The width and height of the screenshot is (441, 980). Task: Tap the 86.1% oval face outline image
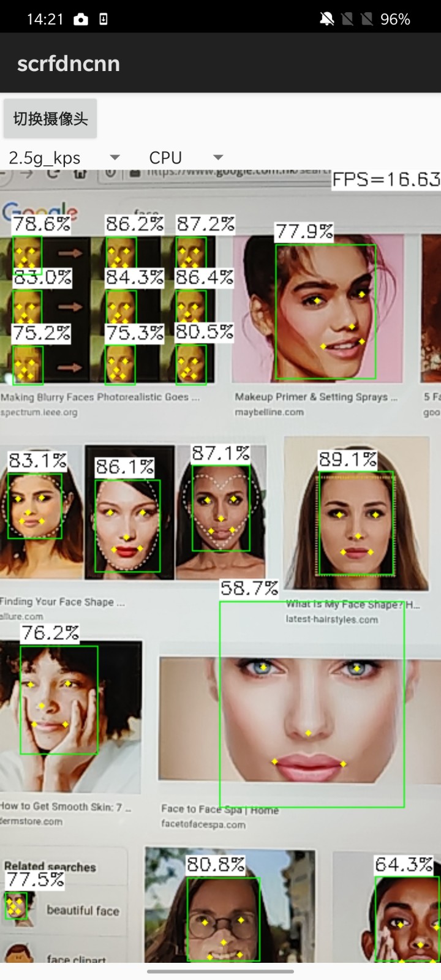pos(127,526)
